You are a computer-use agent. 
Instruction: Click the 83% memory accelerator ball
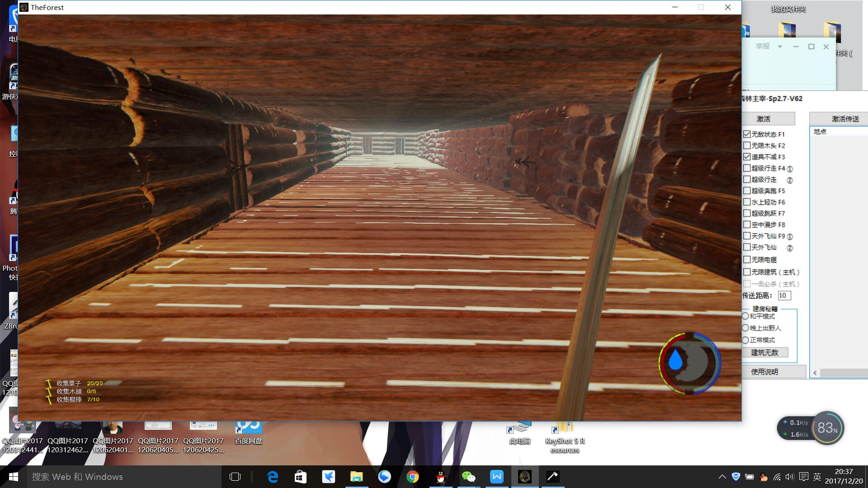pyautogui.click(x=828, y=427)
